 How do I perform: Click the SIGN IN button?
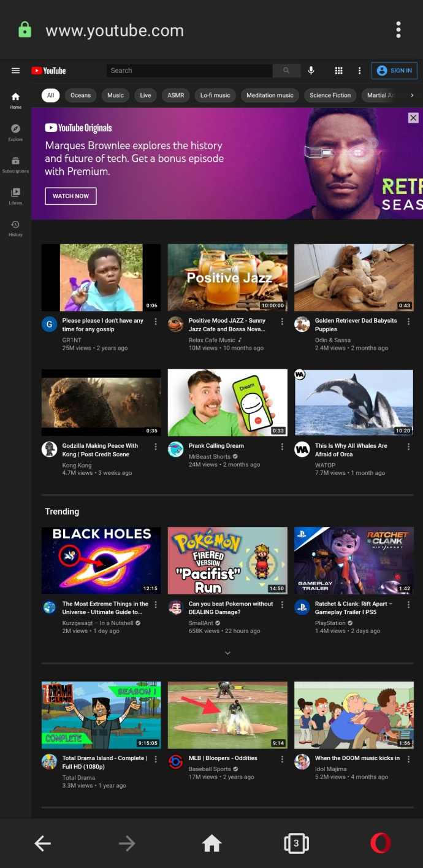395,71
